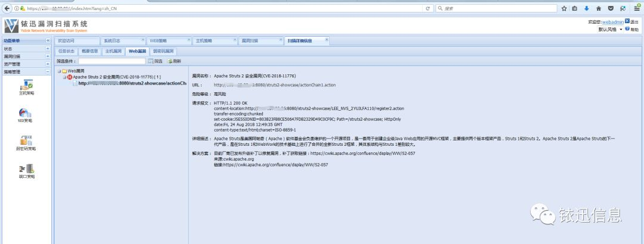Expand the 漏洞扫描 sidebar section

pos(48,56)
